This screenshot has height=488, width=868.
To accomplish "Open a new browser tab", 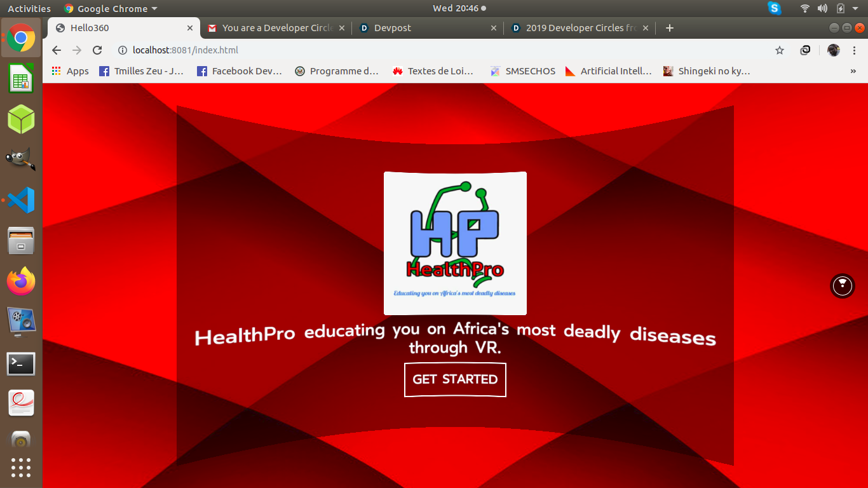I will [669, 28].
